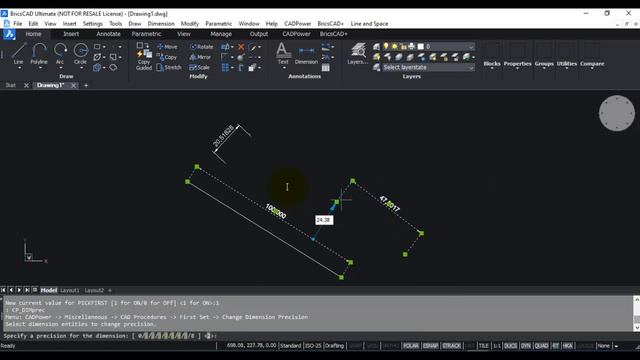Activate the Move tool
The width and height of the screenshot is (640, 360).
(x=167, y=47)
